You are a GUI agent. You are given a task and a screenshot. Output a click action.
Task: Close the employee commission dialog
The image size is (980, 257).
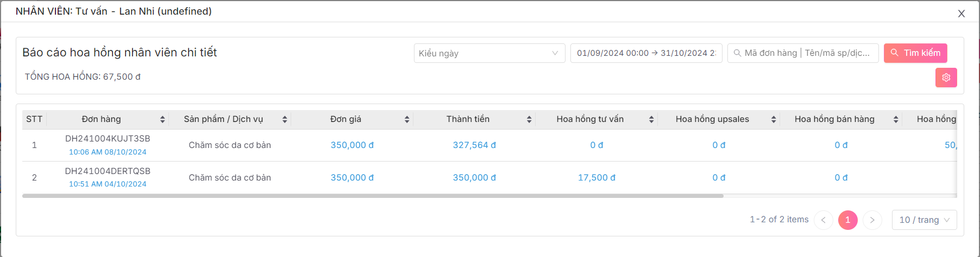[961, 14]
